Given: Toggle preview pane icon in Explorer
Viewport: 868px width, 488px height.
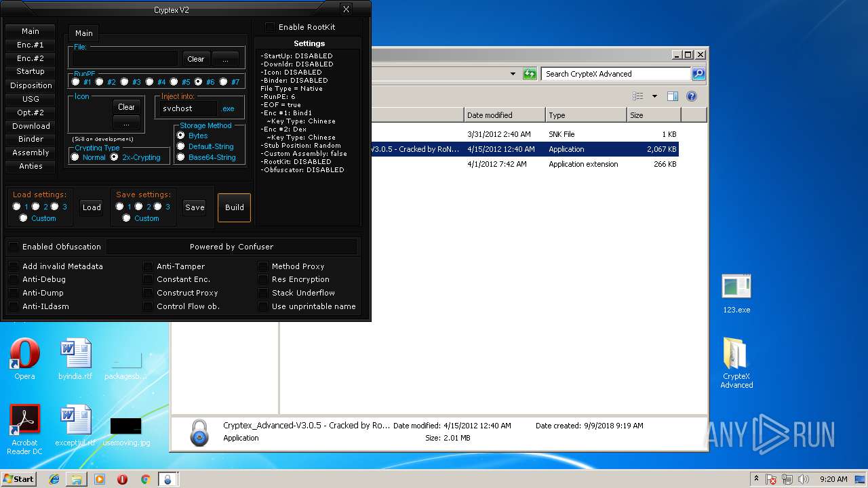Looking at the screenshot, I should tap(673, 96).
